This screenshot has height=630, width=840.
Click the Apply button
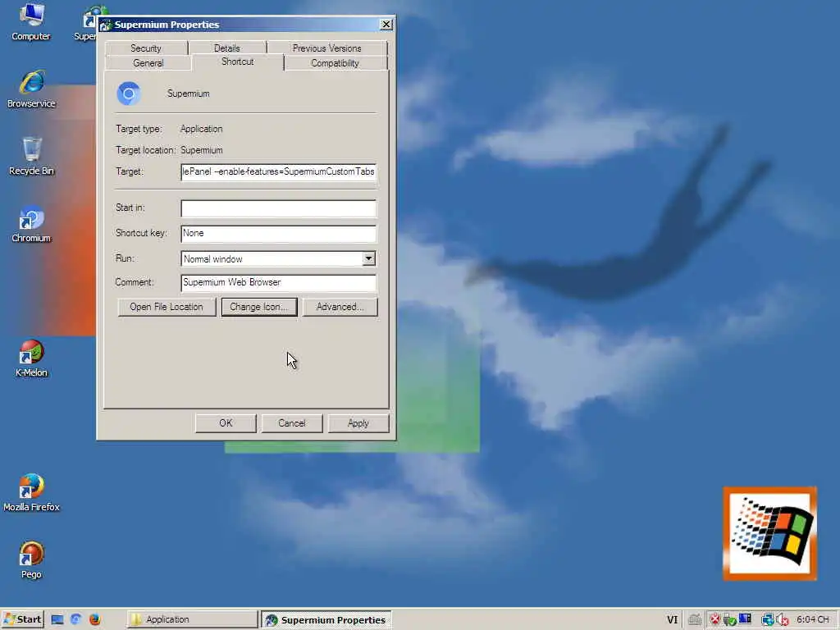pos(358,423)
